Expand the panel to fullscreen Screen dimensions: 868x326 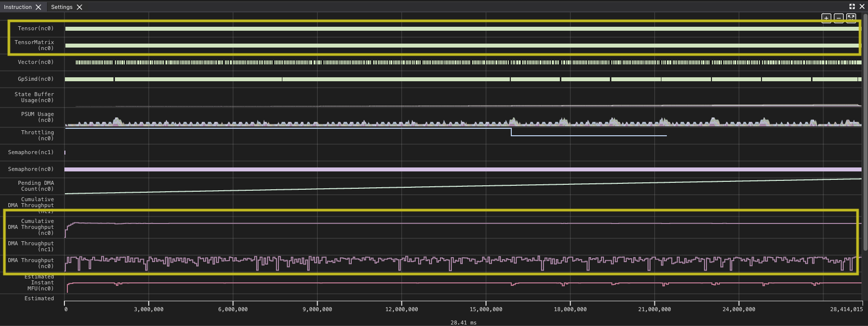pos(852,6)
